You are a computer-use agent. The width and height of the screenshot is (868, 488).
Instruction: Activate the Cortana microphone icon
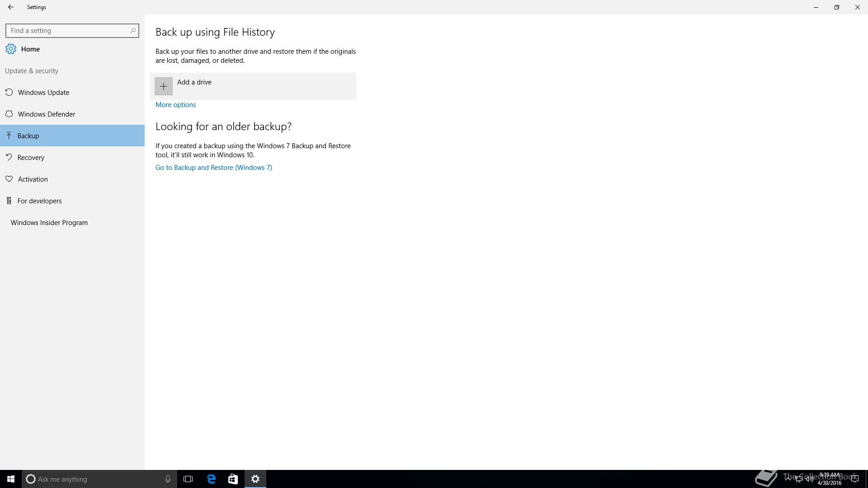[x=168, y=479]
